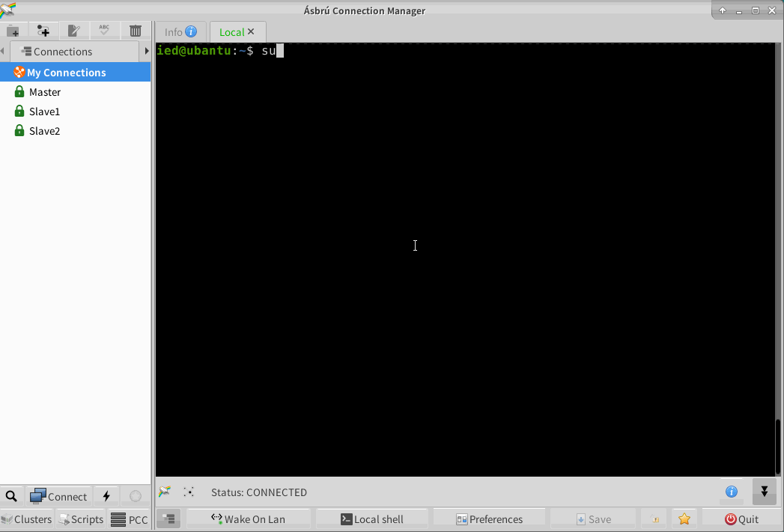Screen dimensions: 784x532
Task: Select the Slave2 connection
Action: tap(44, 131)
